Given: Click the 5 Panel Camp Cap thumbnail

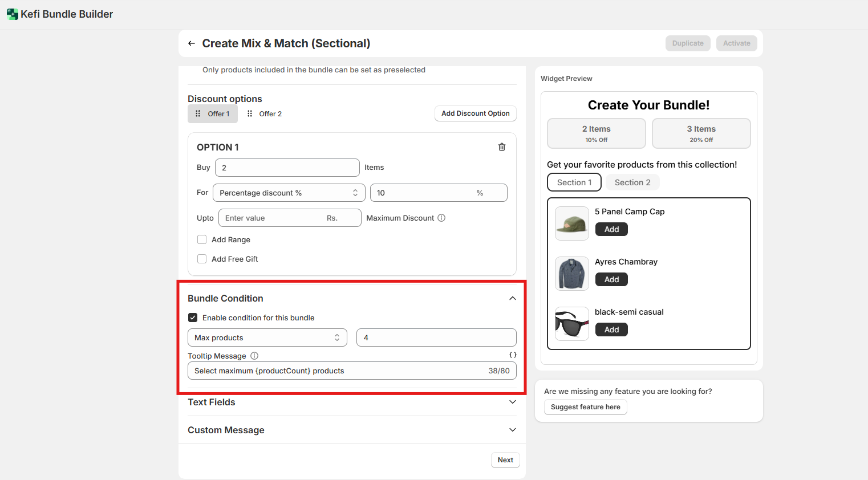Looking at the screenshot, I should click(571, 223).
